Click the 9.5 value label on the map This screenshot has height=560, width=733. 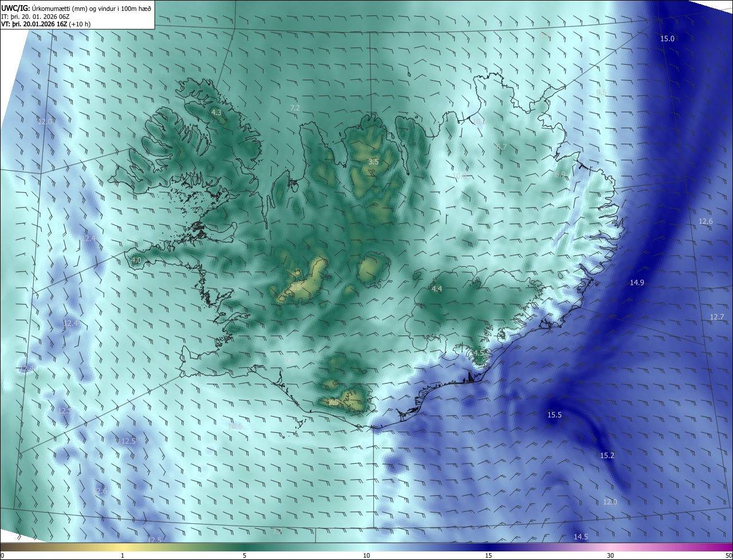(x=601, y=93)
